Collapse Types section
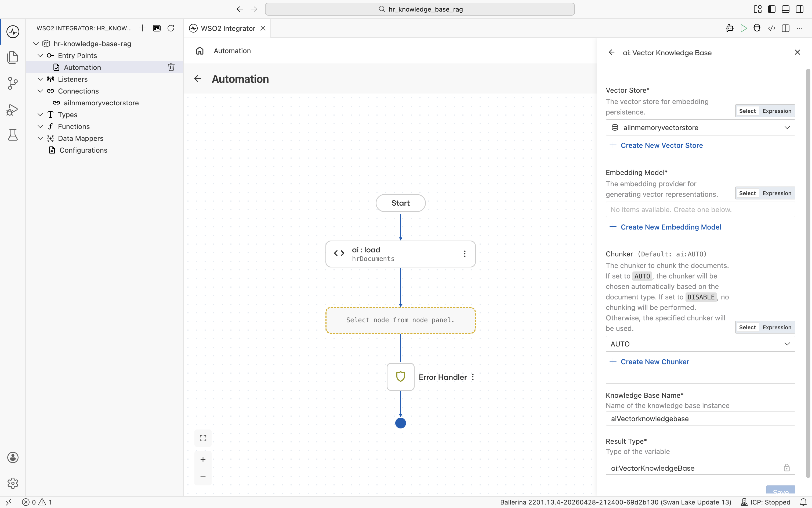Image resolution: width=812 pixels, height=508 pixels. point(40,115)
